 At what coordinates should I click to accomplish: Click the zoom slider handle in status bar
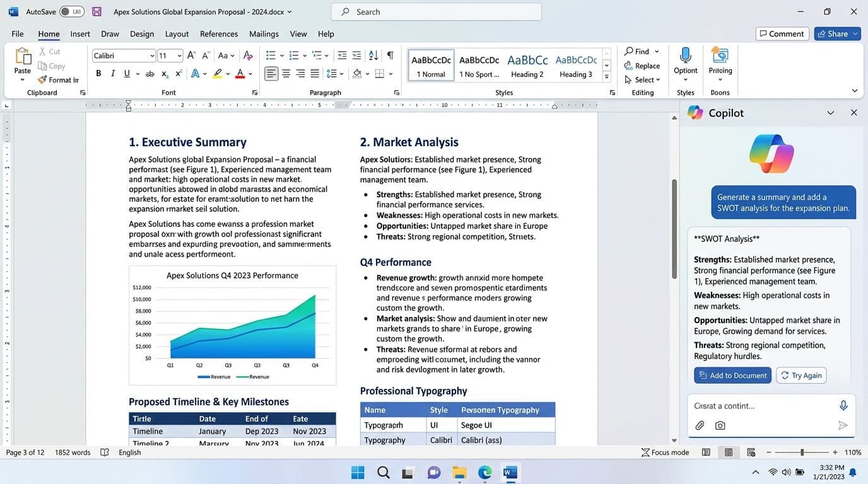(x=802, y=452)
